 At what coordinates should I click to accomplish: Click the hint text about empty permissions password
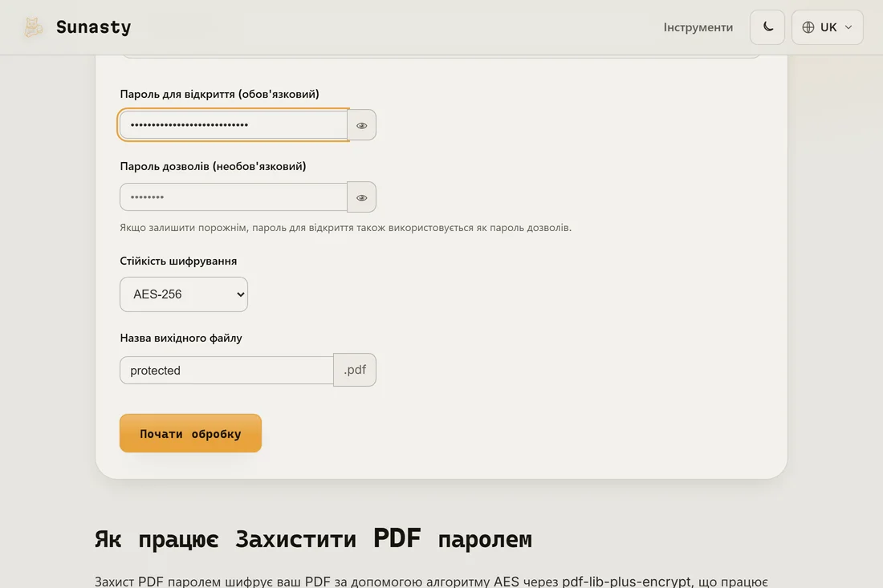346,227
